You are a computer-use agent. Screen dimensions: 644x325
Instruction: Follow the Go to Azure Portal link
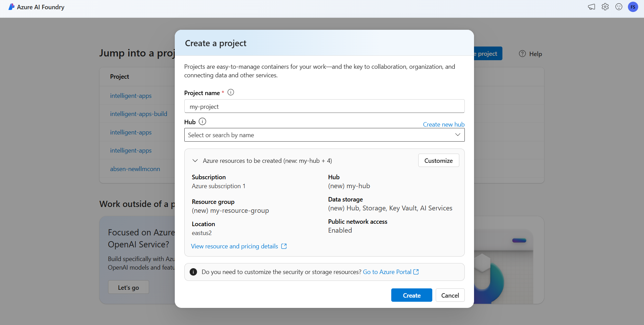point(391,272)
